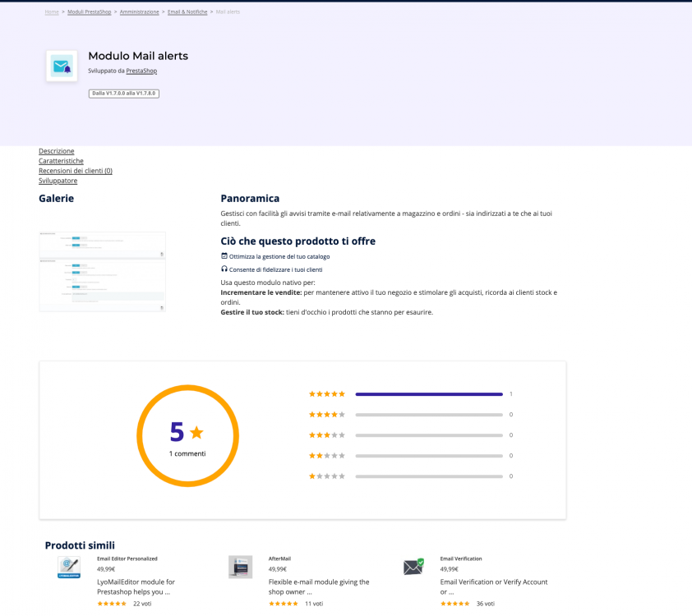Click the empty four-star rating bar
Screen dimensions: 692x616
click(x=429, y=415)
